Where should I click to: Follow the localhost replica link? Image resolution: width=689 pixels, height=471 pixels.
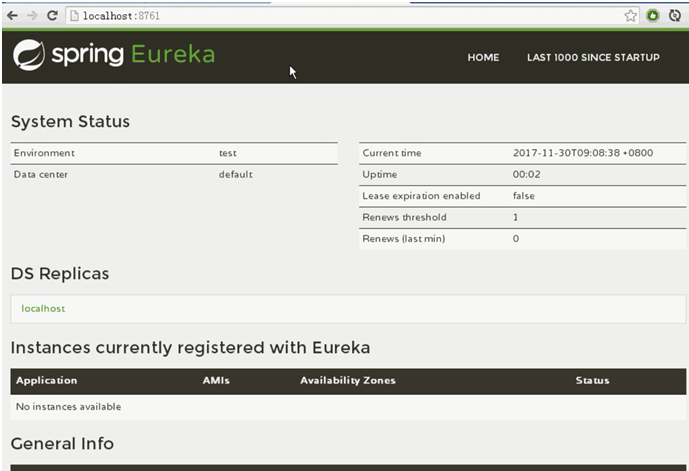coord(43,308)
